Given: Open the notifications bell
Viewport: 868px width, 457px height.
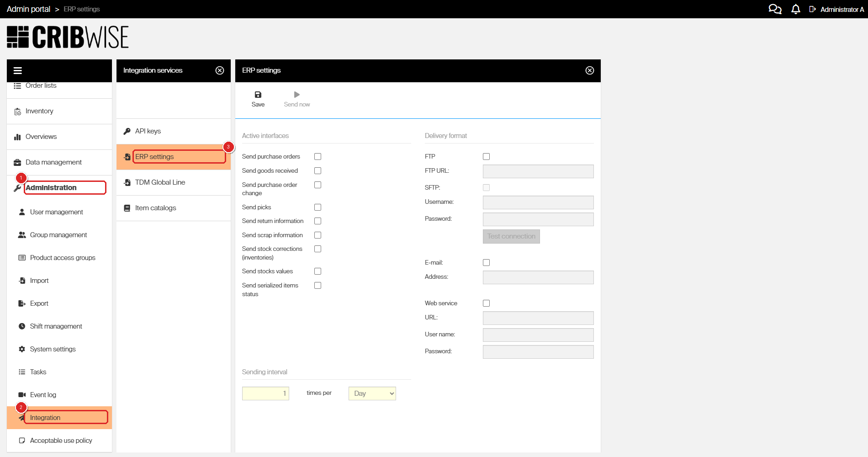Looking at the screenshot, I should 796,9.
